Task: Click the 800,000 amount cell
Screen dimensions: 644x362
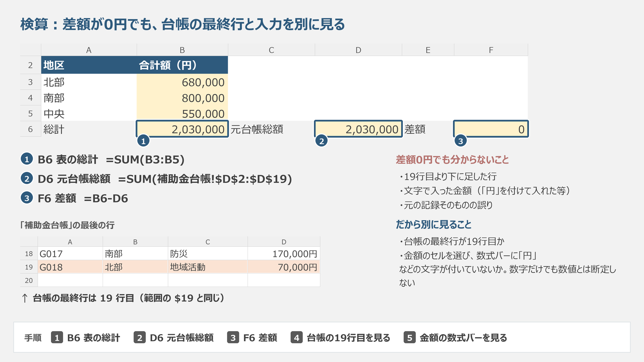Action: [182, 98]
